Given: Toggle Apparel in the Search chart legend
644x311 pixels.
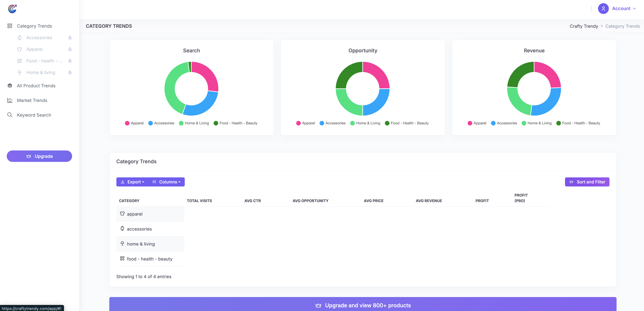Looking at the screenshot, I should pyautogui.click(x=134, y=123).
